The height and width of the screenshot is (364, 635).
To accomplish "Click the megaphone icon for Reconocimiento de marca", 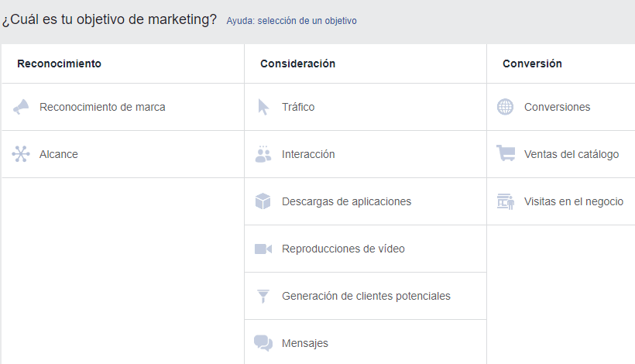I will (21, 107).
